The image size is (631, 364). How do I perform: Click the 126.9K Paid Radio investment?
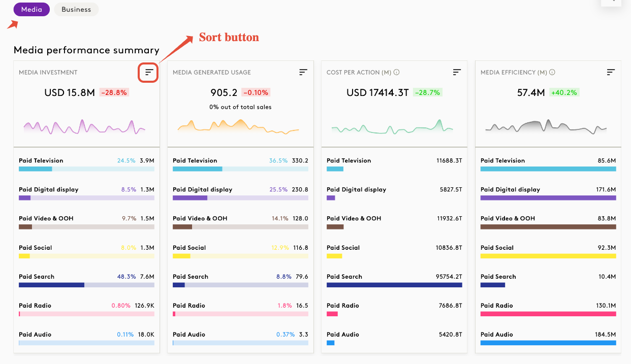click(145, 306)
